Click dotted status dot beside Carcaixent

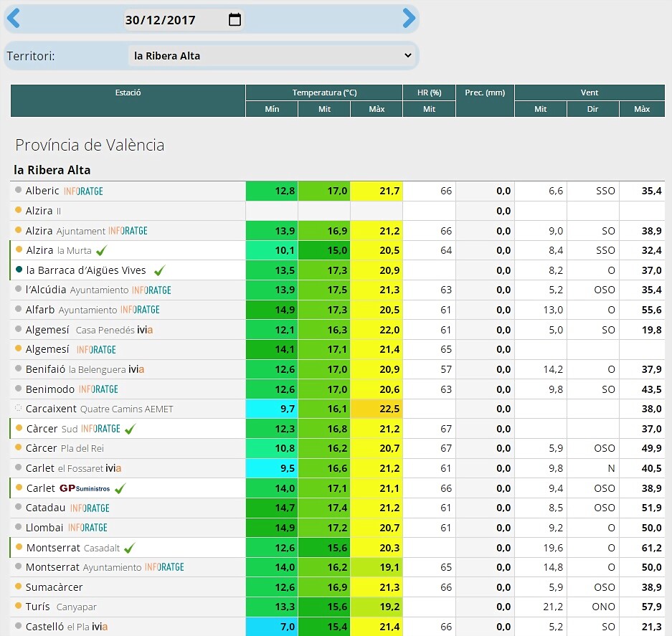[x=18, y=407]
